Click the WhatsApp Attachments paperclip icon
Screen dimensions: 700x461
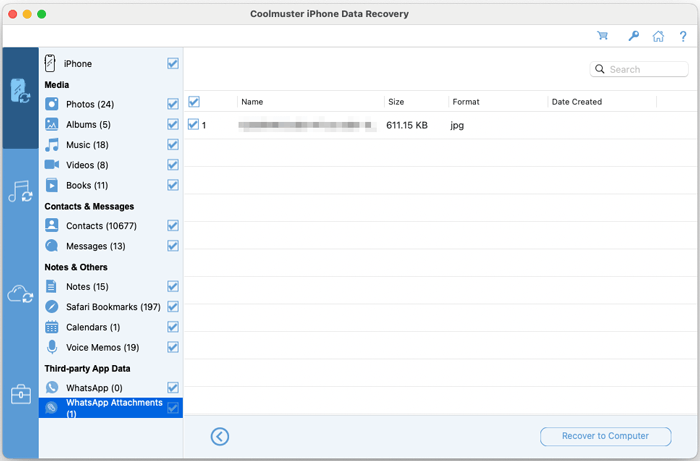52,407
